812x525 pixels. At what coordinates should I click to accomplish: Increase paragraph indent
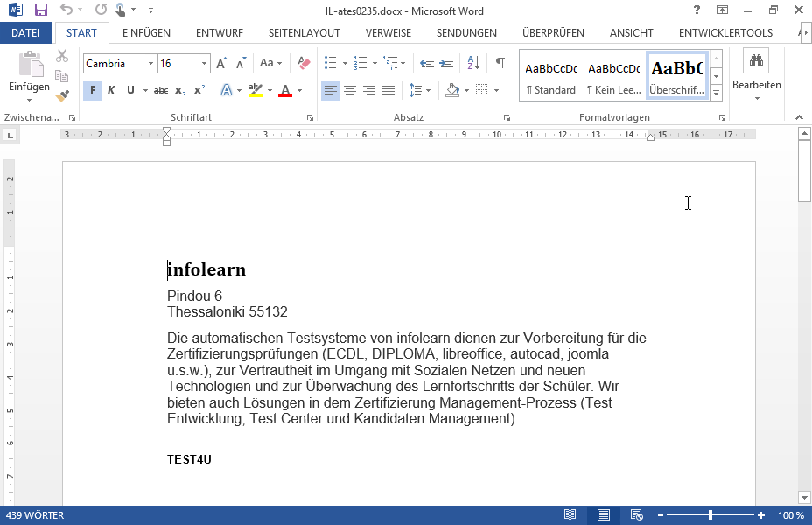pos(446,63)
